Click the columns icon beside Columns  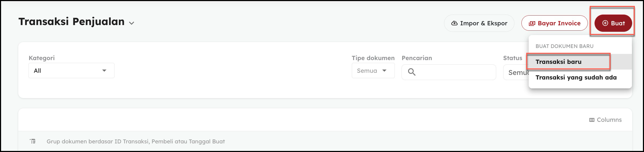point(592,120)
